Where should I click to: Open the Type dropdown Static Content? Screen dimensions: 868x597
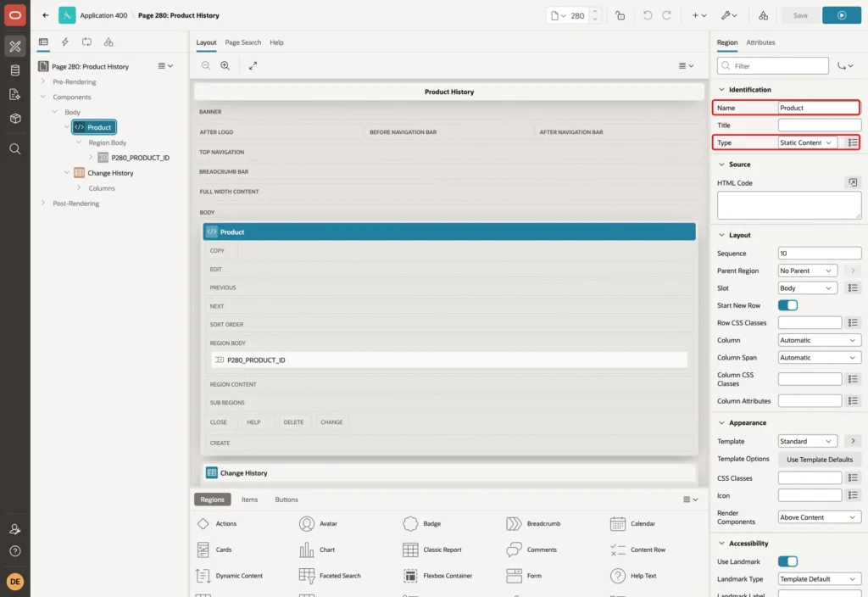pyautogui.click(x=807, y=142)
